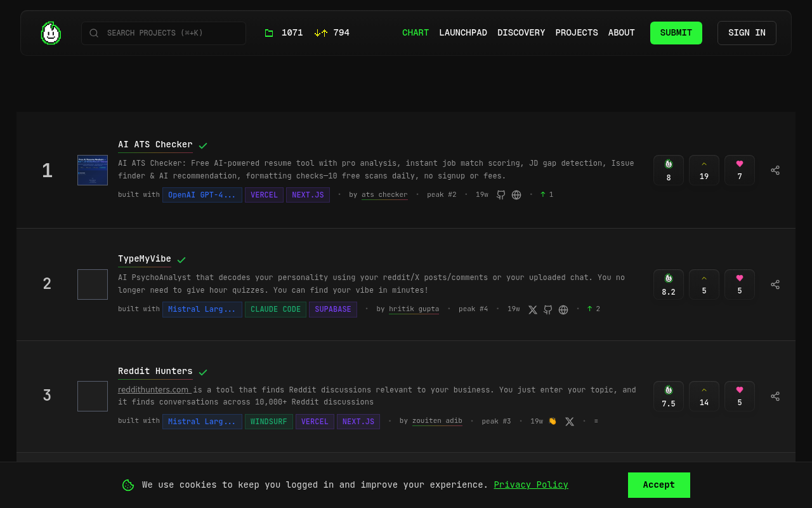Select the CLAUDE CODE tag

[275, 309]
